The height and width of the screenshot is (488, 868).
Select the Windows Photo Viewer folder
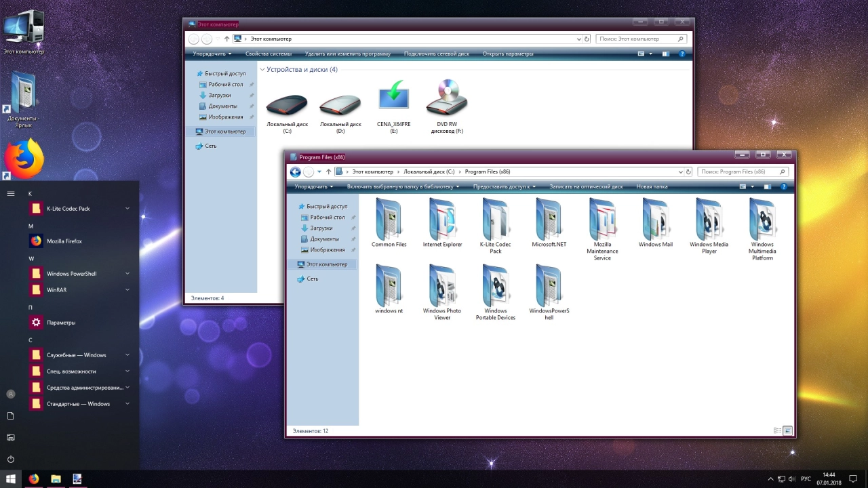(442, 293)
